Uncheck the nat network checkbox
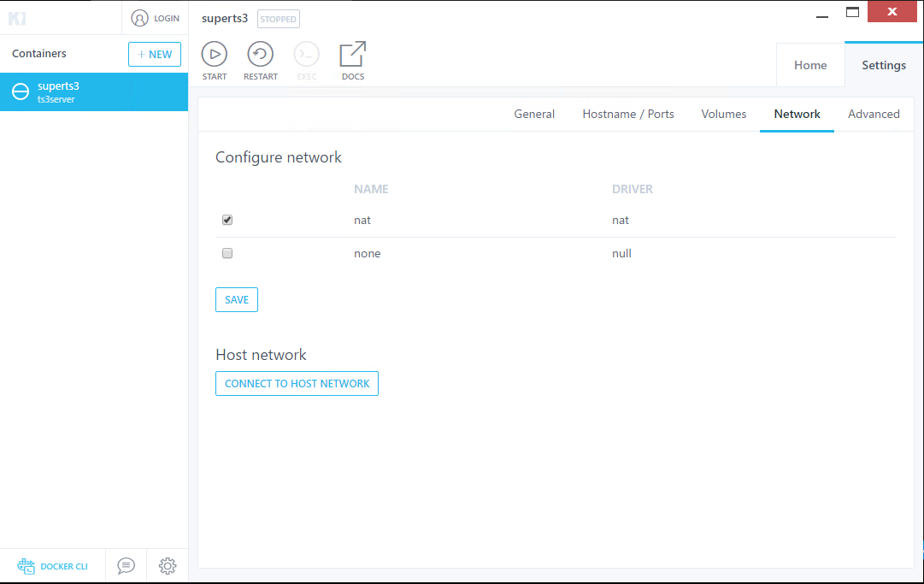This screenshot has width=924, height=584. [x=227, y=220]
